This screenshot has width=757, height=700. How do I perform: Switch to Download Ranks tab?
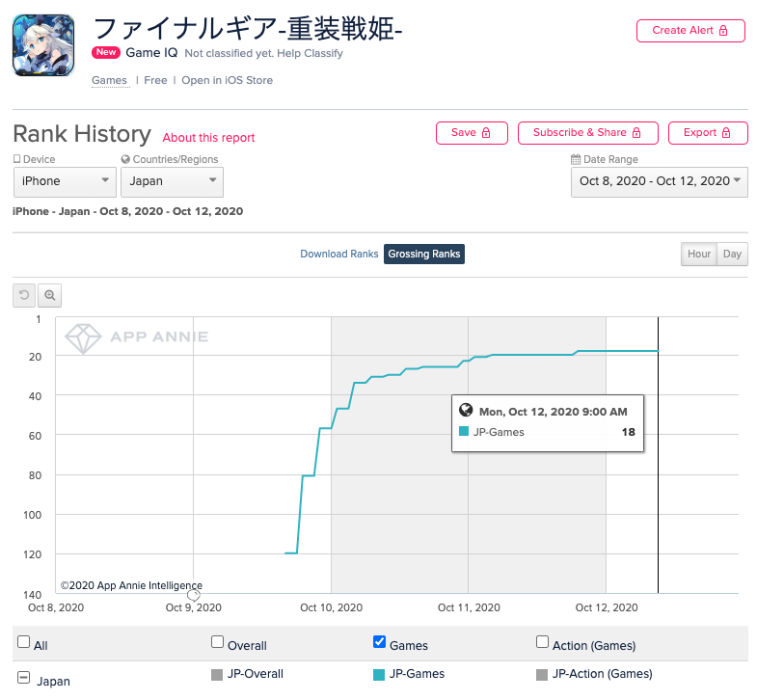coord(338,254)
